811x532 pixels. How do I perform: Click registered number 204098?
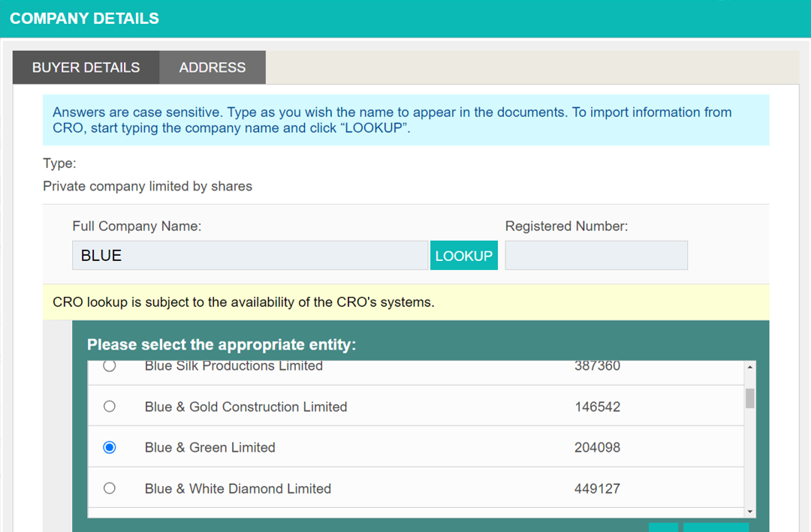pos(598,448)
